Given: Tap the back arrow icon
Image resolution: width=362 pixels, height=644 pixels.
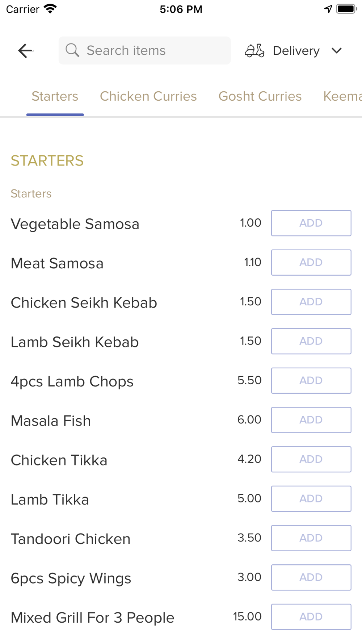Looking at the screenshot, I should [x=25, y=51].
